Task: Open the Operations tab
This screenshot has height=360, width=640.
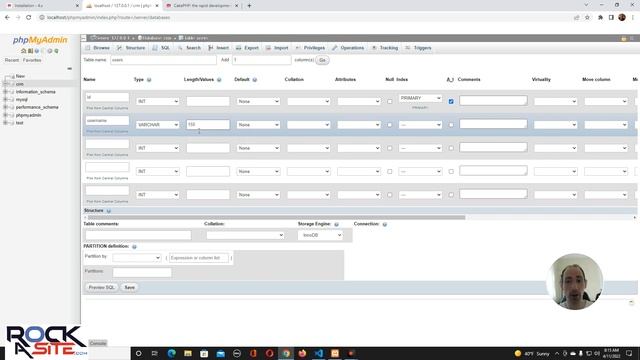Action: (348, 48)
